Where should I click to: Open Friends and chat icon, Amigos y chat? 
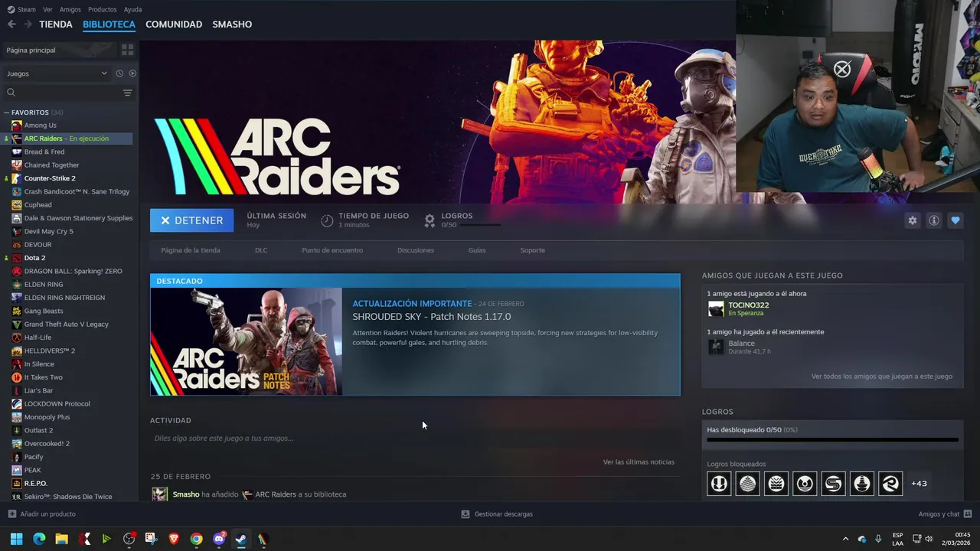(968, 514)
